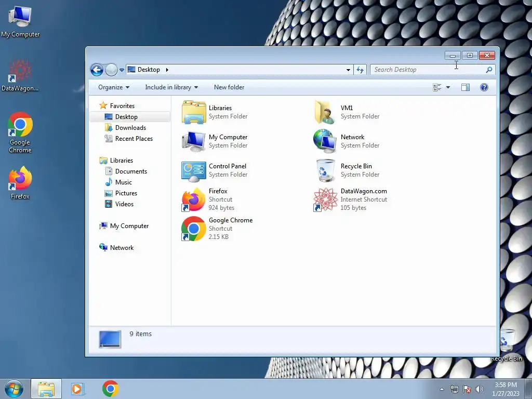Click the "9 items" details pane text
This screenshot has height=399, width=532.
(140, 334)
